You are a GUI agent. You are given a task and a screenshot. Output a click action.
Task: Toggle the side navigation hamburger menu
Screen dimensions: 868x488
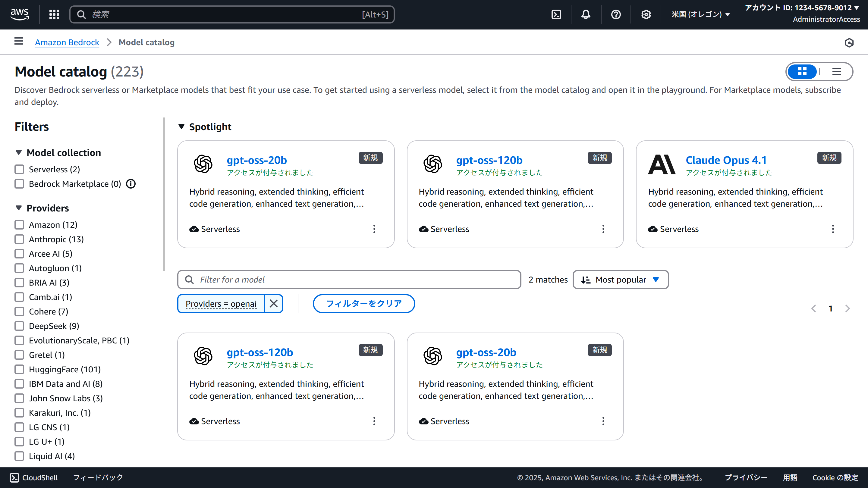(x=19, y=42)
